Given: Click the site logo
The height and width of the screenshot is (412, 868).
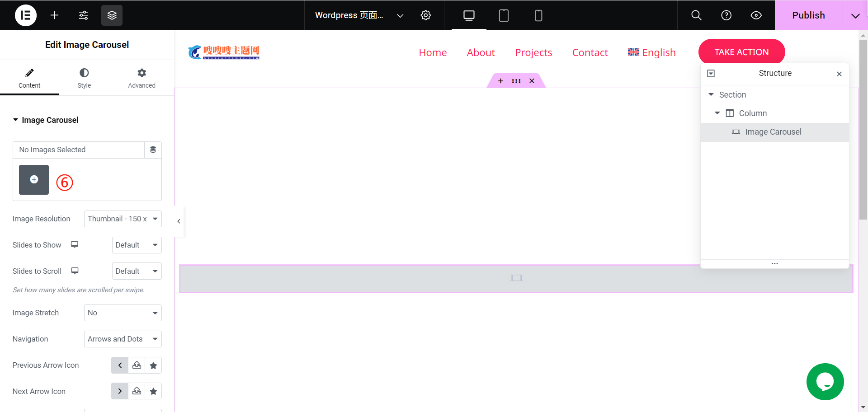Looking at the screenshot, I should tap(224, 52).
